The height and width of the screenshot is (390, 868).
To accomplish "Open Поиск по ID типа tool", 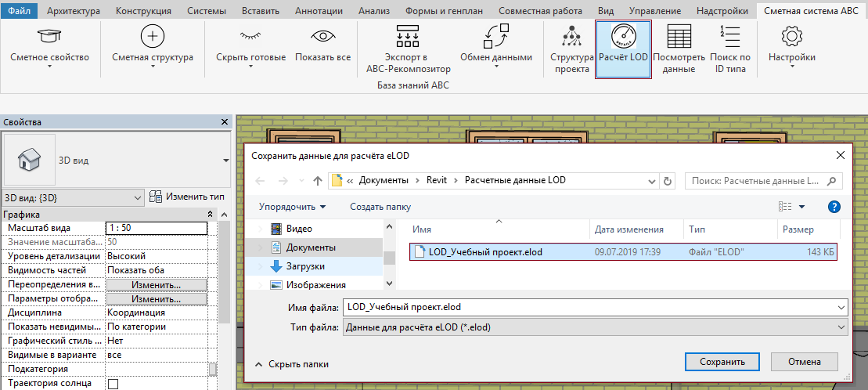I will pos(729,49).
